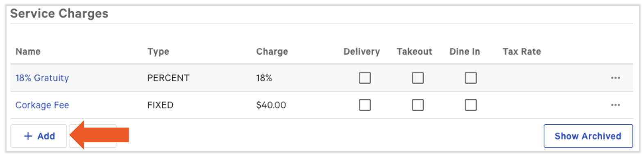Viewport: 644px width, 157px height.
Task: Click the $40.00 charge cell
Action: tap(271, 105)
